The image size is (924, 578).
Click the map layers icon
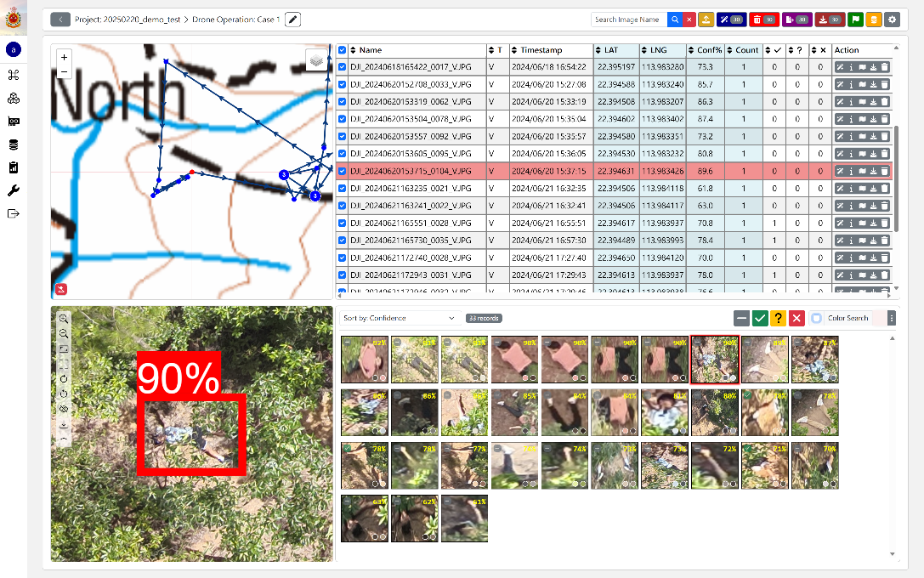coord(316,61)
